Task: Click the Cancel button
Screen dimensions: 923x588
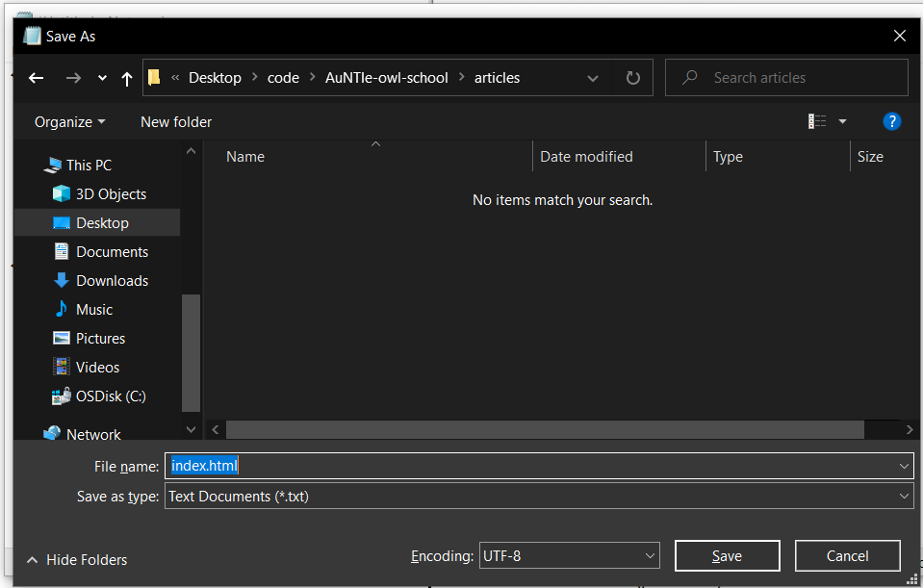Action: pos(847,555)
